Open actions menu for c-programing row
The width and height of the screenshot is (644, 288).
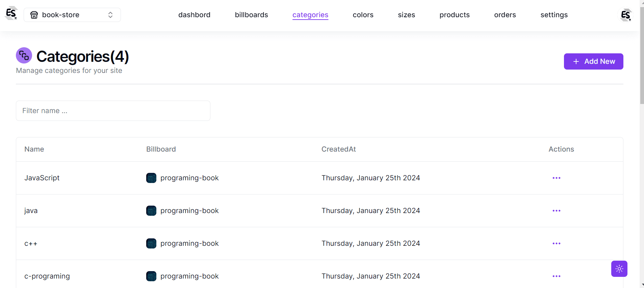point(557,276)
